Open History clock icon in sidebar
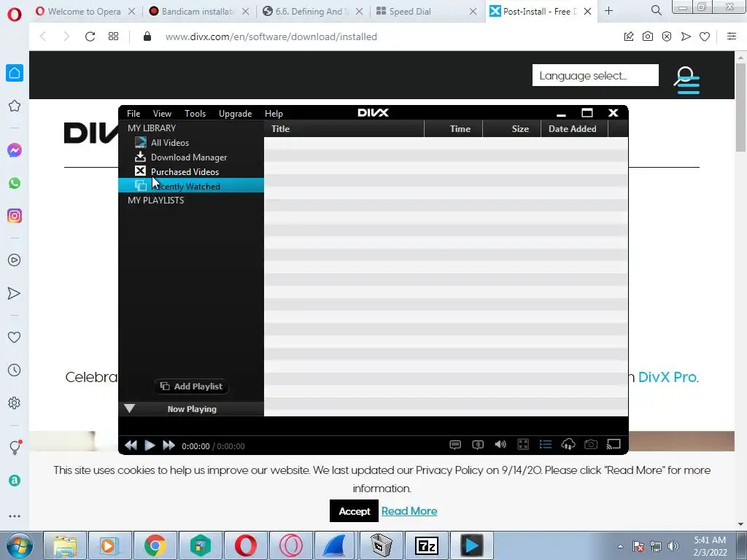 [15, 370]
